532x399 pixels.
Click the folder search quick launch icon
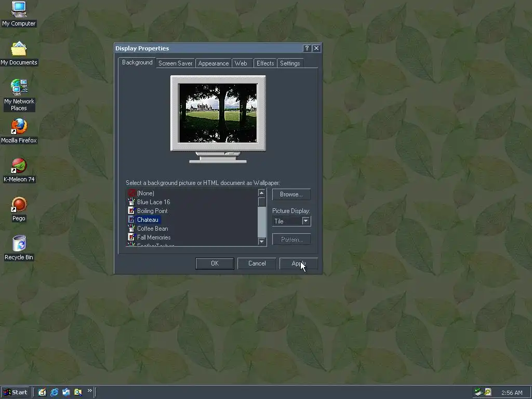tap(78, 392)
